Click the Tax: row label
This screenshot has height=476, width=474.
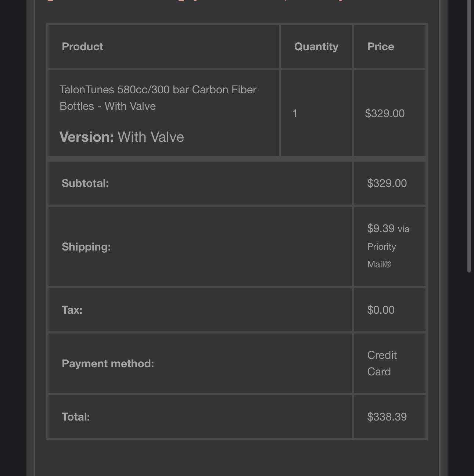tap(72, 310)
